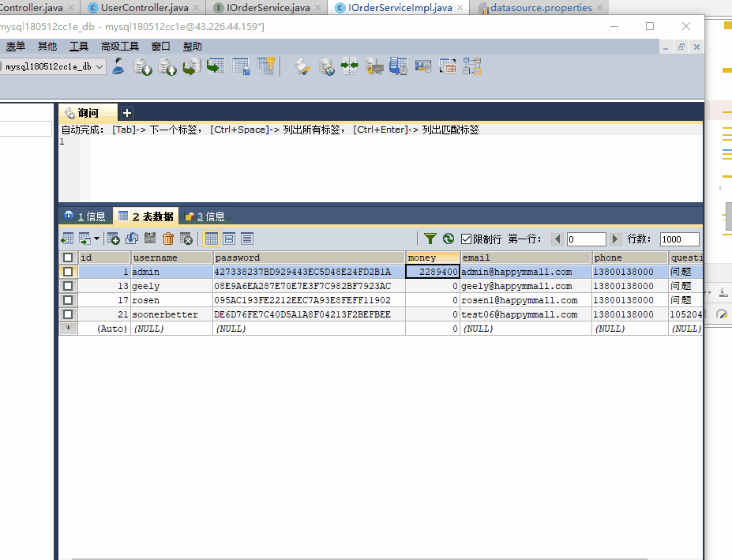
Task: Click the filter funnel icon
Action: tap(430, 239)
